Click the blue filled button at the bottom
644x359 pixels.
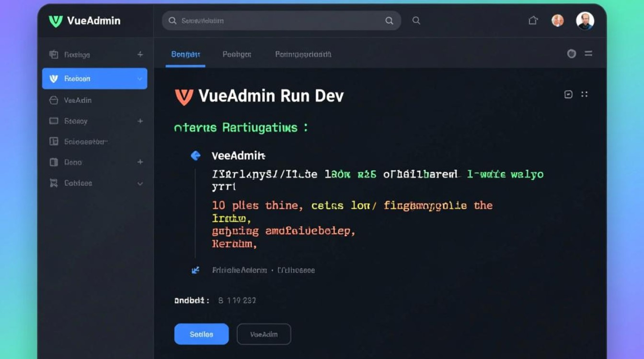(x=201, y=334)
